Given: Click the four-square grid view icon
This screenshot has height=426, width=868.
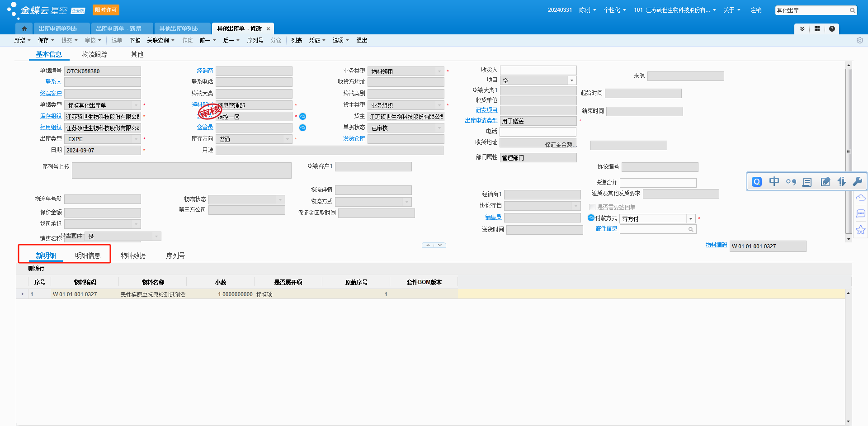Looking at the screenshot, I should click(817, 29).
